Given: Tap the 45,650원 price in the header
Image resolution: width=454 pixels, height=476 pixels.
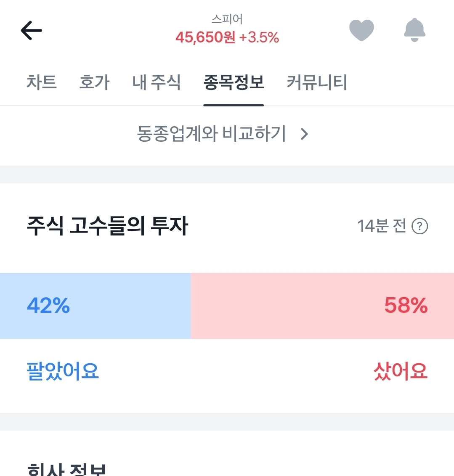Looking at the screenshot, I should tap(205, 38).
